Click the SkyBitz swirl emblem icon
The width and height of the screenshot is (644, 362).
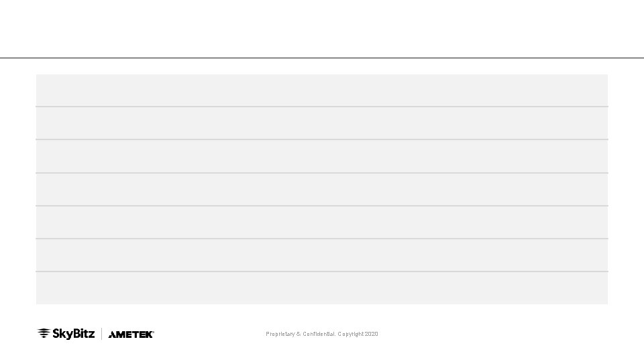[44, 333]
